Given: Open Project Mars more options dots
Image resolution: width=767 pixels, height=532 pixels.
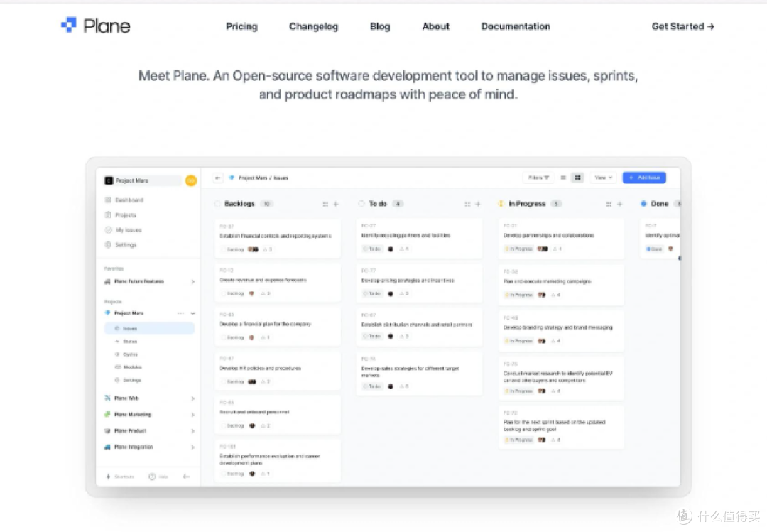Looking at the screenshot, I should [x=181, y=313].
